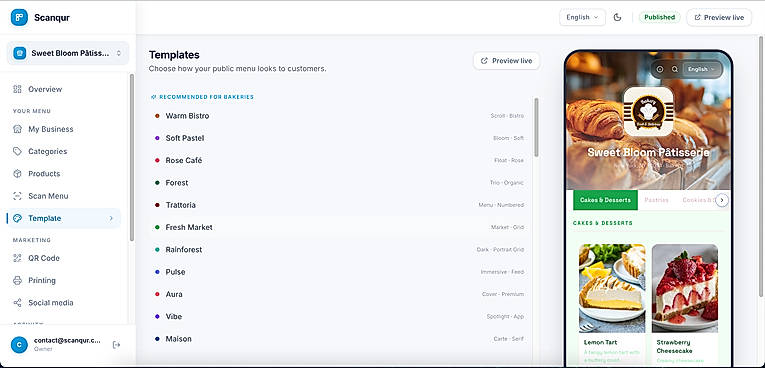The height and width of the screenshot is (368, 765).
Task: Click the category scroll right arrow
Action: (x=723, y=200)
